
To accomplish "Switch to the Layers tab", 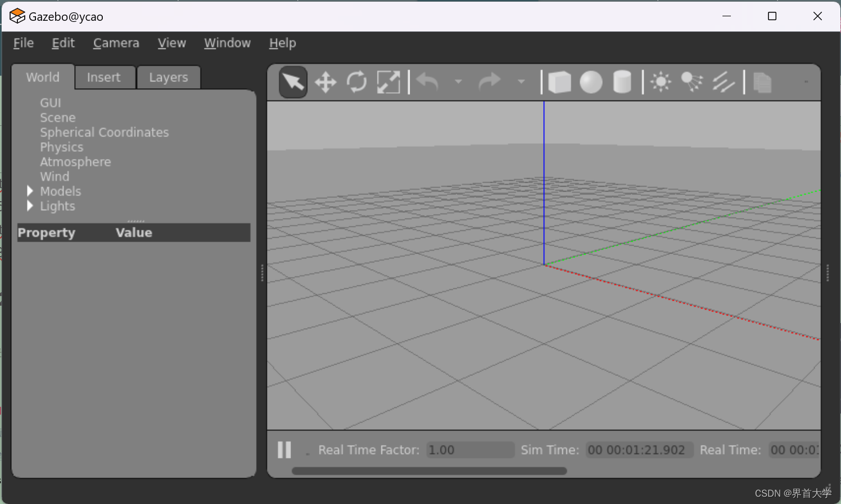I will pyautogui.click(x=169, y=78).
